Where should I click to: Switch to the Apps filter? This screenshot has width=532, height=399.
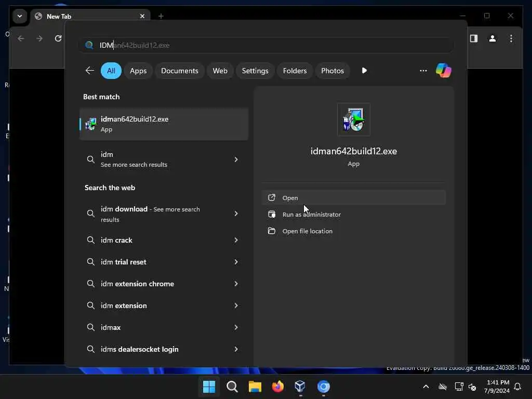[138, 71]
